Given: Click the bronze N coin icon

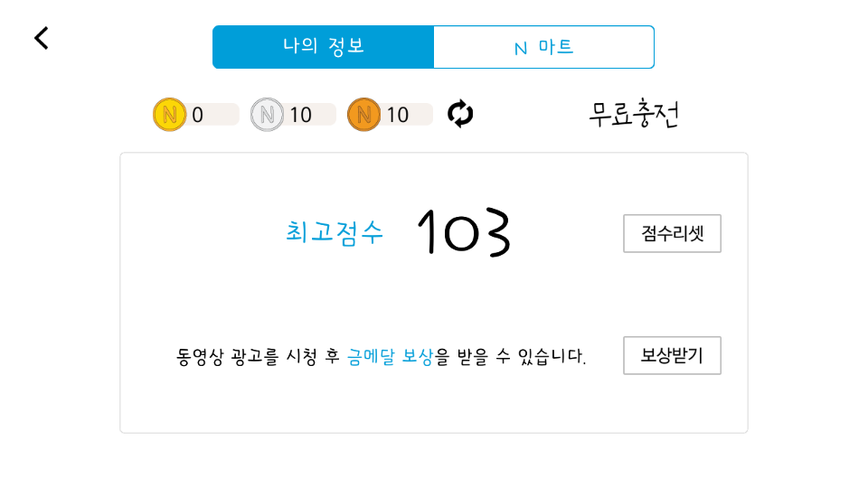Looking at the screenshot, I should 363,115.
